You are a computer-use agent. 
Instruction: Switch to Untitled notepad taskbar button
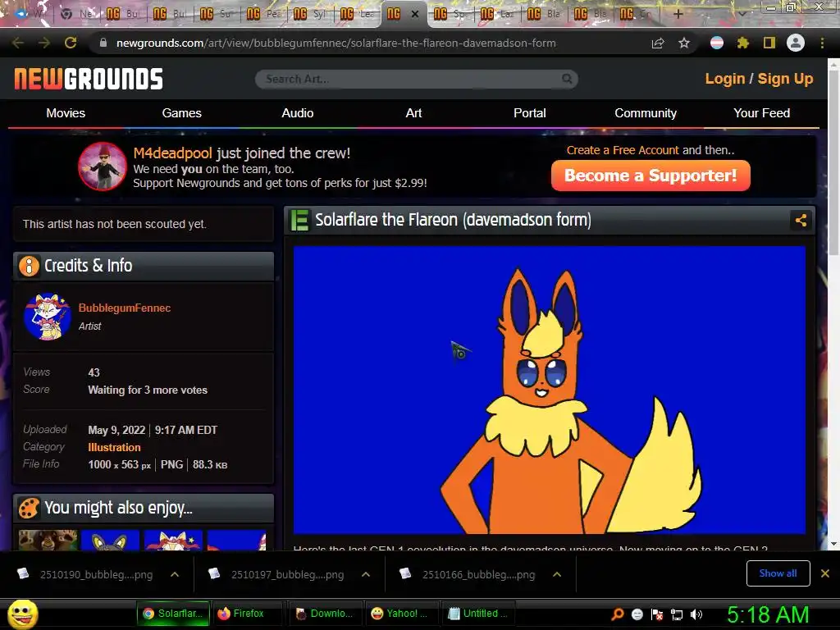coord(478,614)
